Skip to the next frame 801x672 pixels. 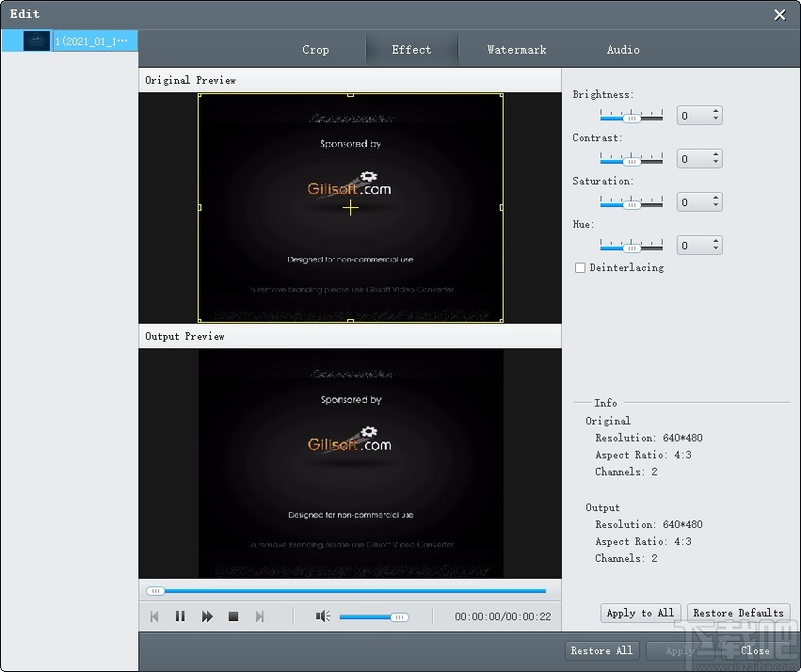click(260, 616)
